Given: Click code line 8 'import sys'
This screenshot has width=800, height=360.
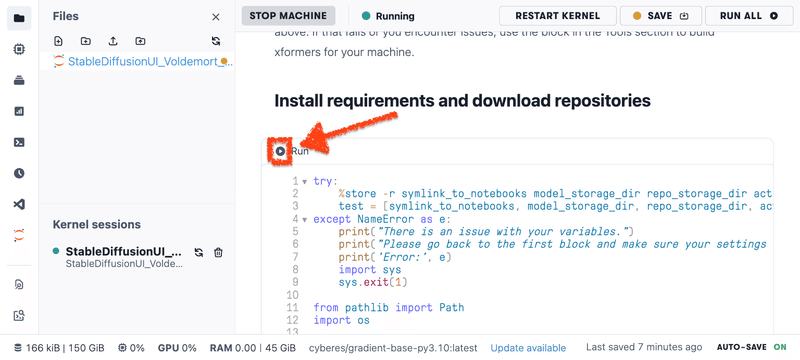Looking at the screenshot, I should (x=370, y=269).
